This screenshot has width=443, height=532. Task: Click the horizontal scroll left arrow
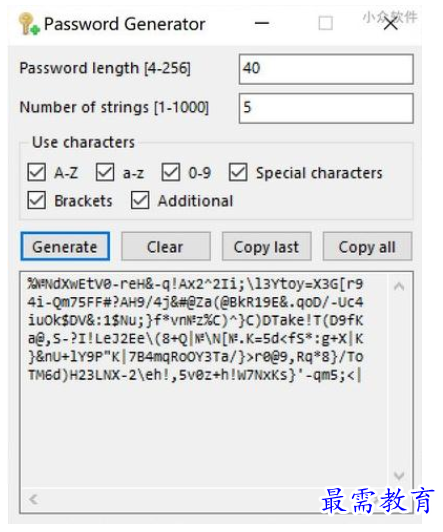(x=33, y=499)
